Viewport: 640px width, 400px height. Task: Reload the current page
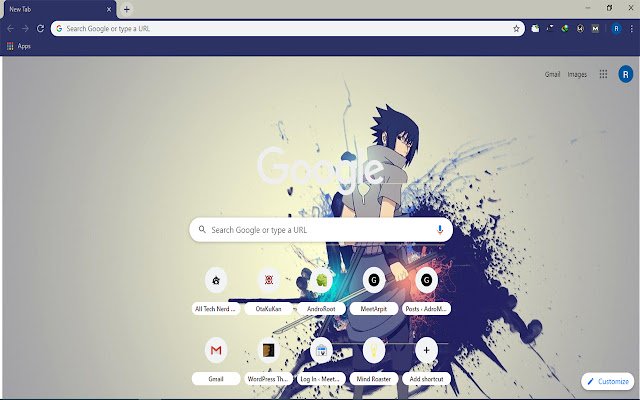pos(40,29)
